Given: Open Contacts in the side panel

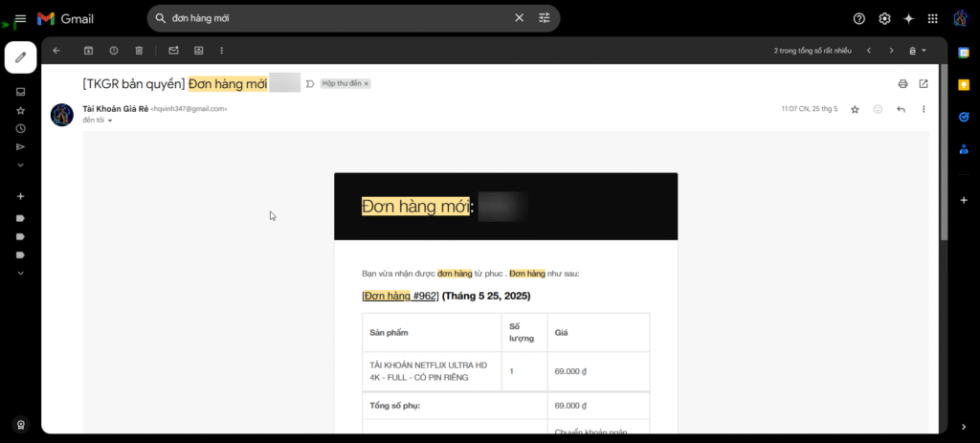Looking at the screenshot, I should pyautogui.click(x=963, y=148).
